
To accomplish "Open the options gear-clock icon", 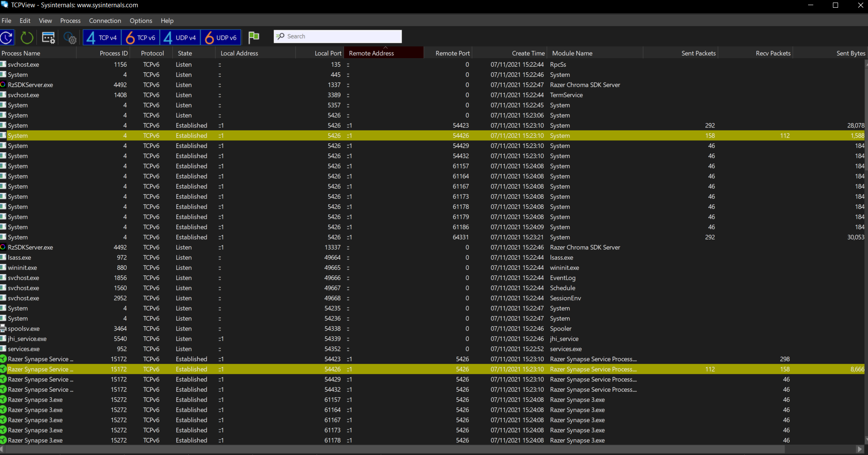I will tap(70, 38).
